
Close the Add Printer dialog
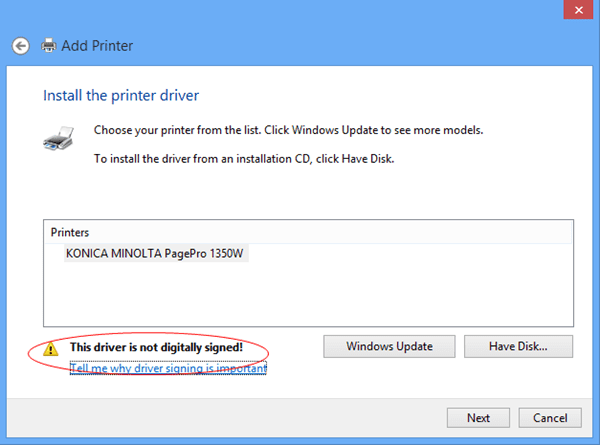pos(578,10)
